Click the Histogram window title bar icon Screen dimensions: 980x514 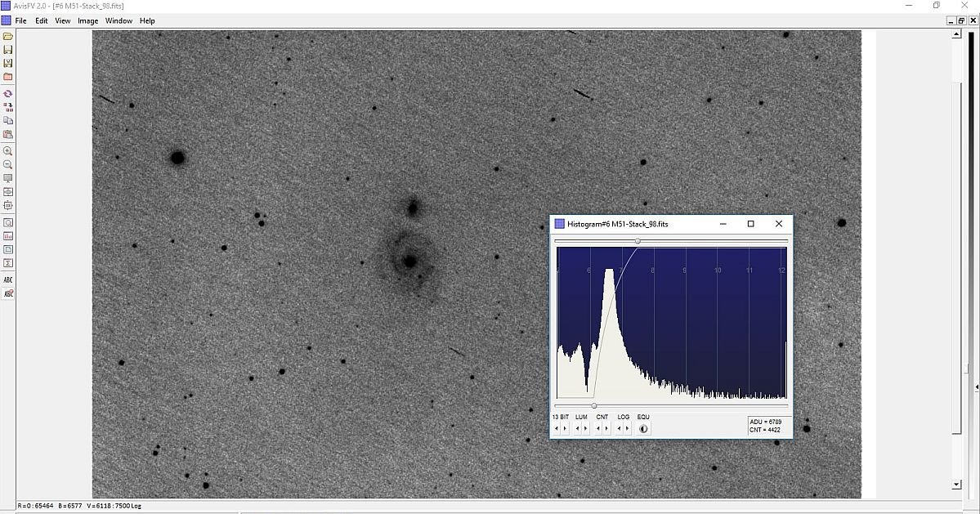[559, 224]
